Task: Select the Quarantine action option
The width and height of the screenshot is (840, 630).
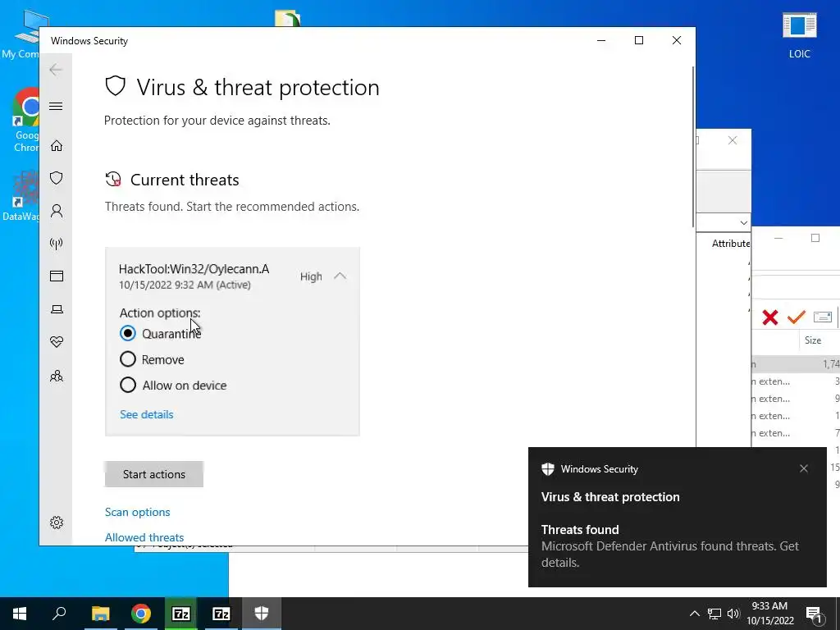Action: click(x=127, y=333)
